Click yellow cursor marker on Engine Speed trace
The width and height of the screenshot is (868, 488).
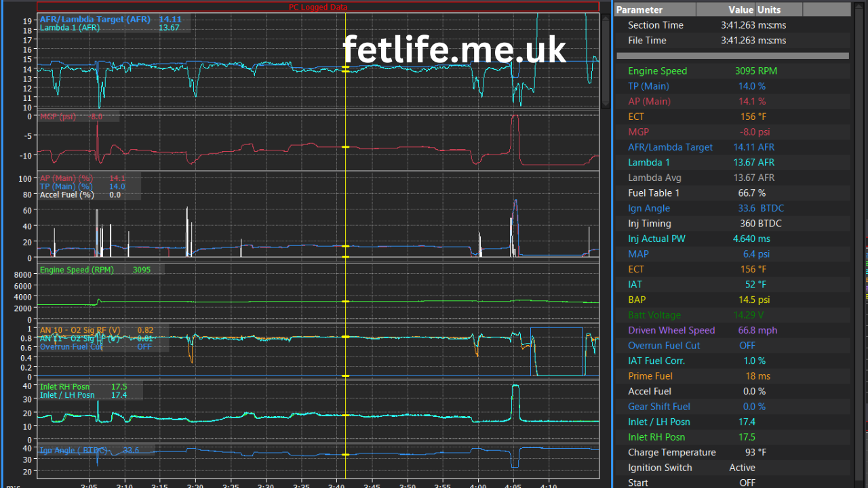tap(345, 301)
